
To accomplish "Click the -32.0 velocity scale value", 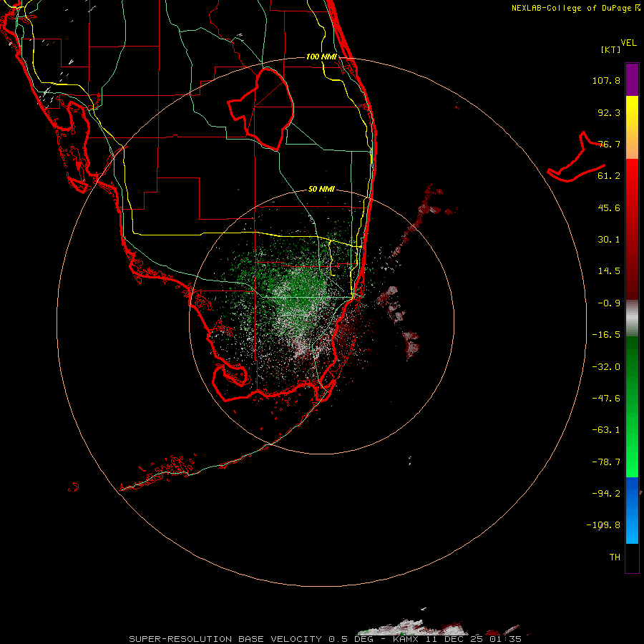I will coord(606,367).
